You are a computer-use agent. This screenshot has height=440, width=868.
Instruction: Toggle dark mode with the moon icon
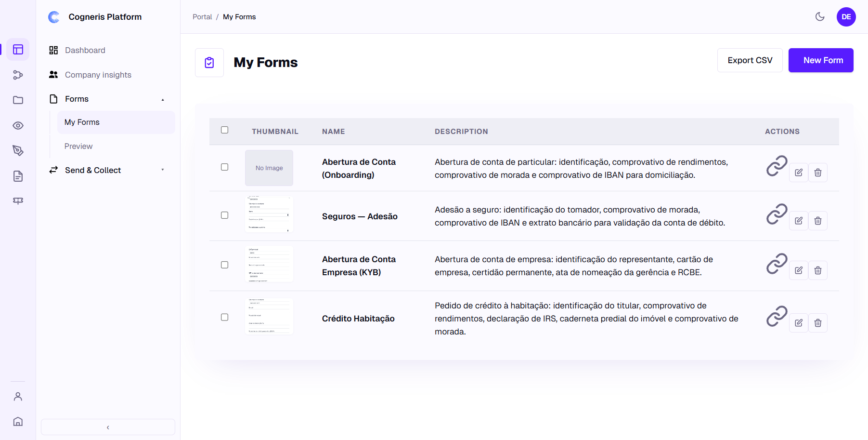820,17
